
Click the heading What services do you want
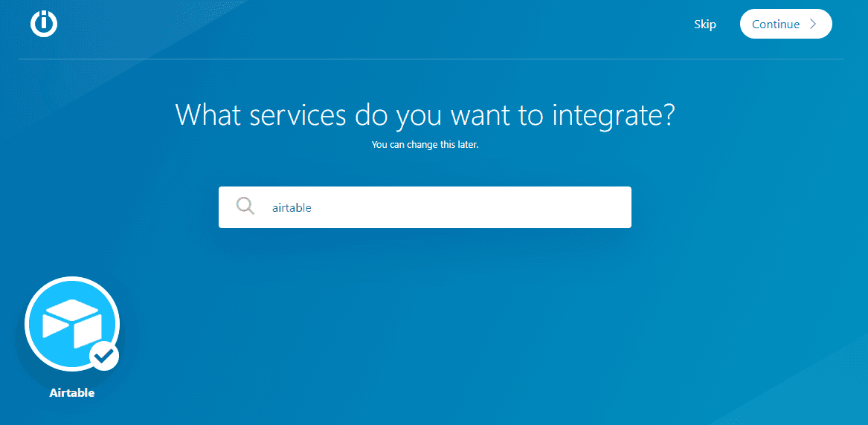point(424,115)
